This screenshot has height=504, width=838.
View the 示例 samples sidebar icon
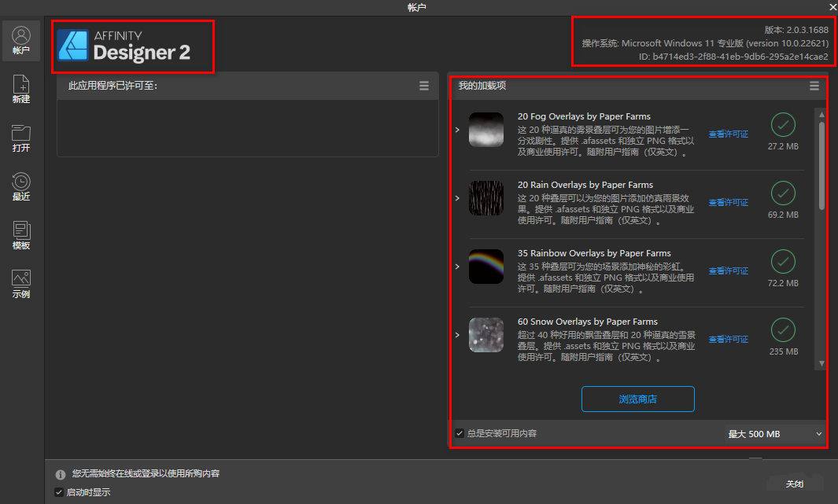click(20, 284)
